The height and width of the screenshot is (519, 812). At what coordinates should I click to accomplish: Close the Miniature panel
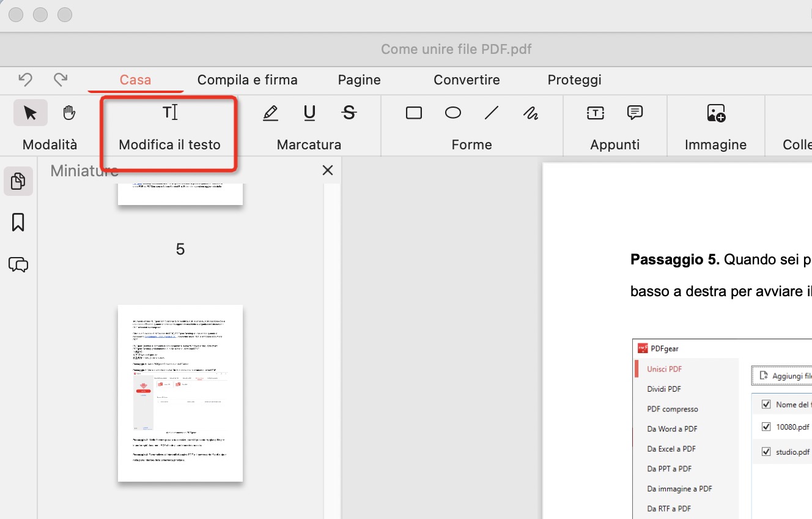coord(328,170)
